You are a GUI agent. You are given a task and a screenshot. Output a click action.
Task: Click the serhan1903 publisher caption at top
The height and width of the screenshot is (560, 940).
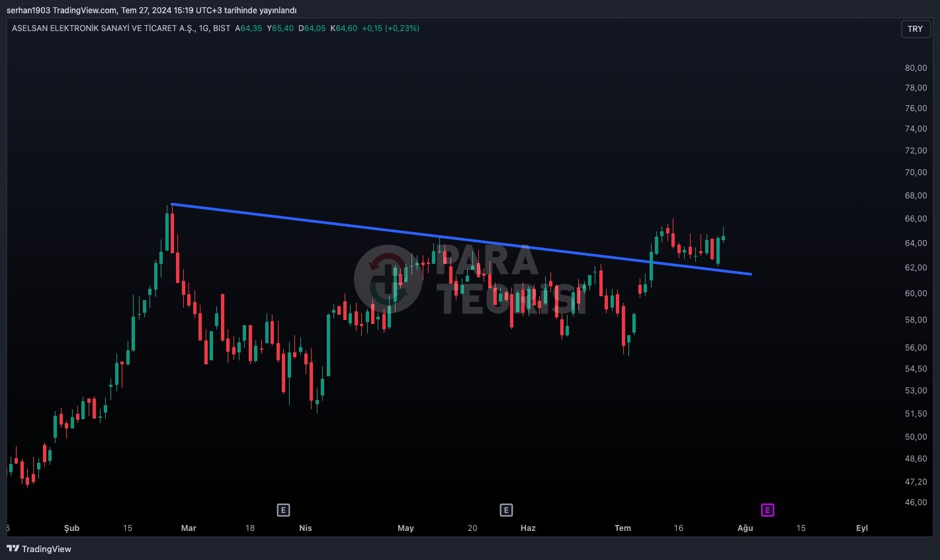click(x=151, y=10)
